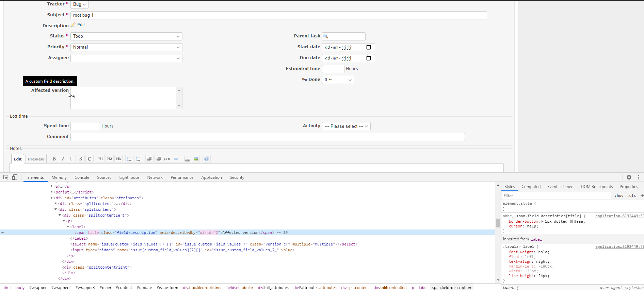Insert Heading 3 in Notes editor
The width and height of the screenshot is (644, 290).
tap(118, 159)
